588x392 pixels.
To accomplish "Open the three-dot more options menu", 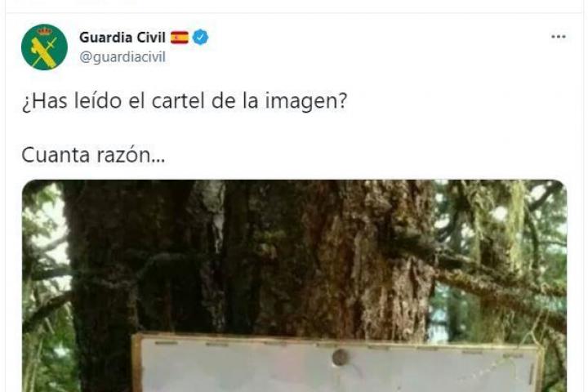I will [559, 37].
